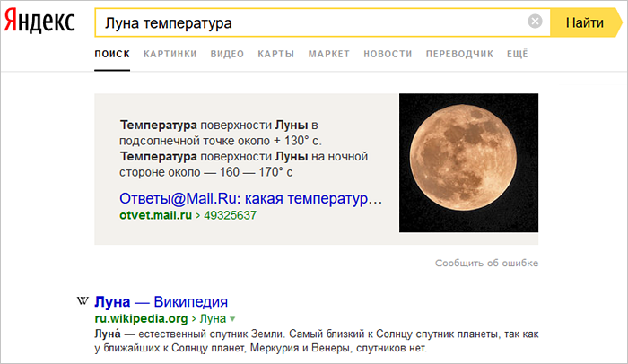Screen dimensions: 628x364
Task: Open the Ответы@Mail.Ru answer link
Action: (250, 198)
